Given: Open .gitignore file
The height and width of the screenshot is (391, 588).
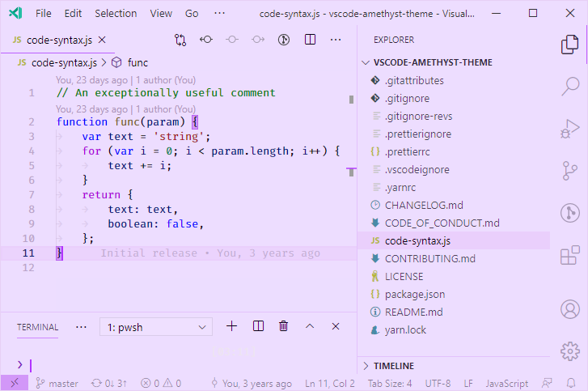Looking at the screenshot, I should pyautogui.click(x=454, y=98).
